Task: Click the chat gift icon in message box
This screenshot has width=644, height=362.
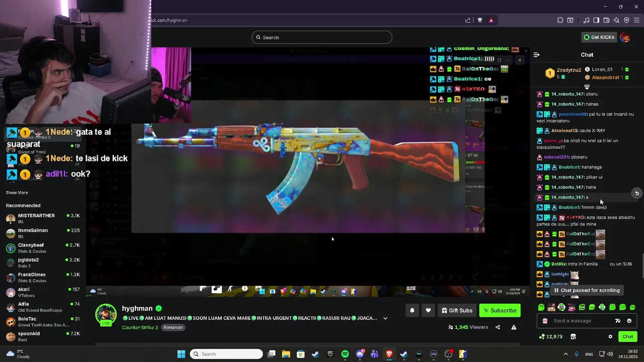Action: click(544, 321)
